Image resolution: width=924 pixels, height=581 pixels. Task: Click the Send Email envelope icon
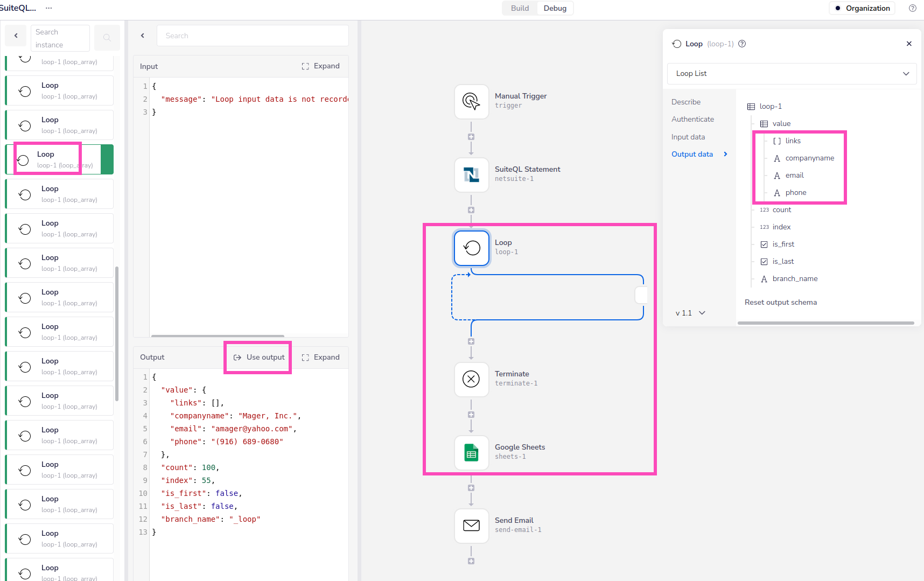tap(471, 526)
